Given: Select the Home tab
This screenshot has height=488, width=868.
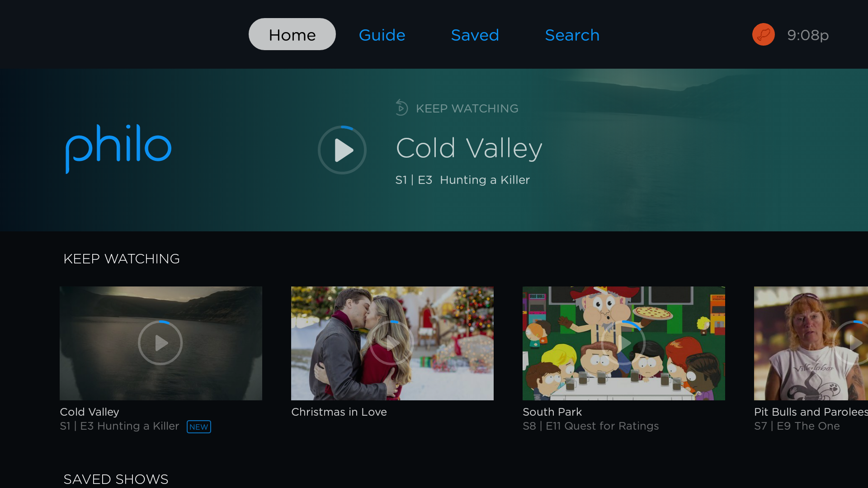Looking at the screenshot, I should pyautogui.click(x=292, y=34).
